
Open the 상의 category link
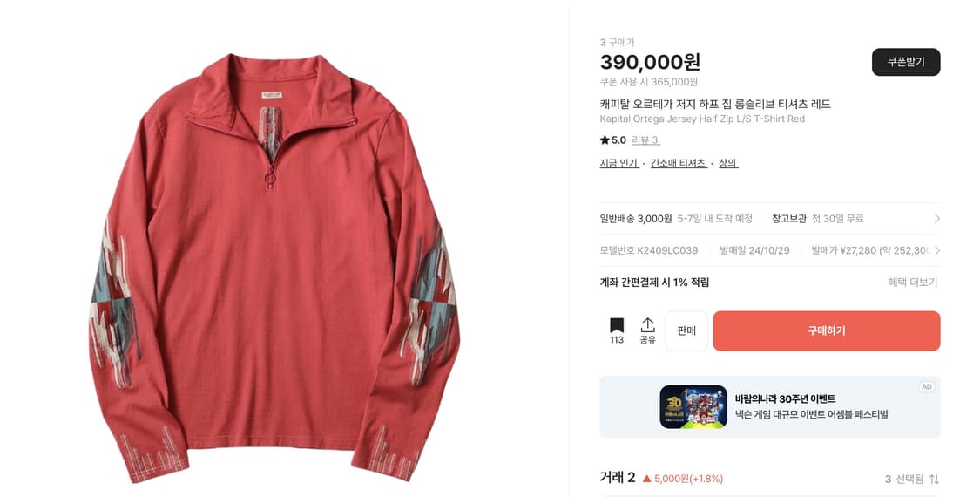pyautogui.click(x=728, y=163)
